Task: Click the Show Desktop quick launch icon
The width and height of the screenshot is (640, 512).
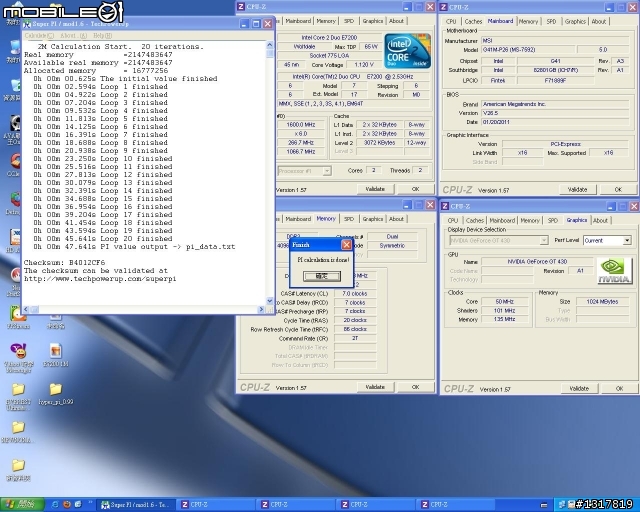Action: (x=78, y=505)
